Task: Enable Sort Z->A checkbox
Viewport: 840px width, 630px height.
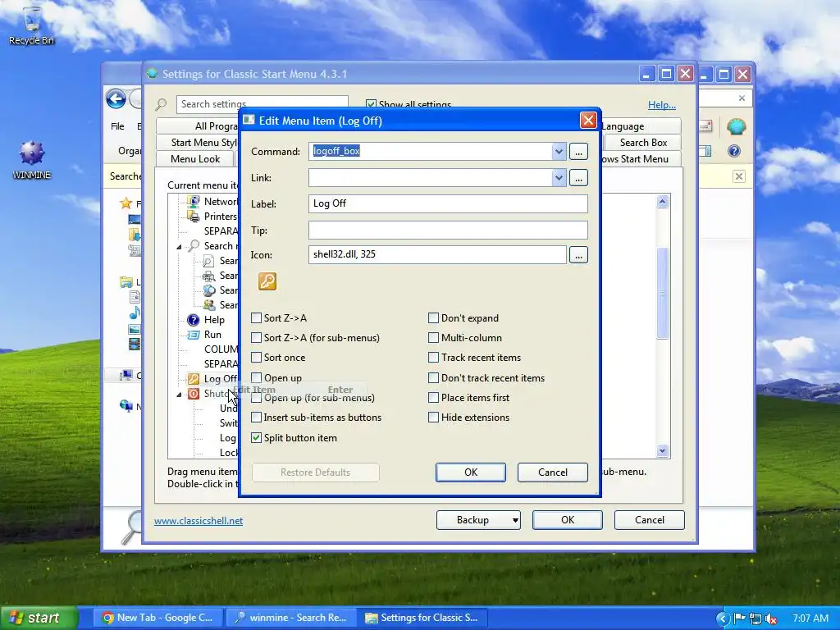Action: [256, 318]
